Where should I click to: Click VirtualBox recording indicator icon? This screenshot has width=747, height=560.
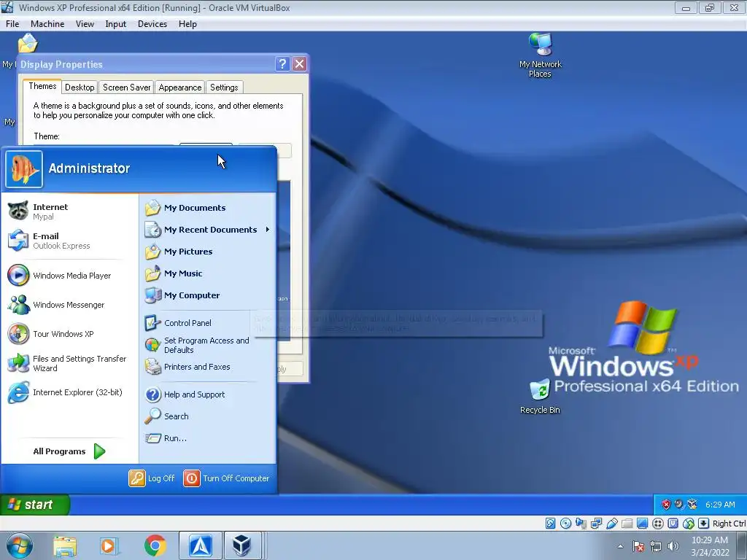pos(657,524)
